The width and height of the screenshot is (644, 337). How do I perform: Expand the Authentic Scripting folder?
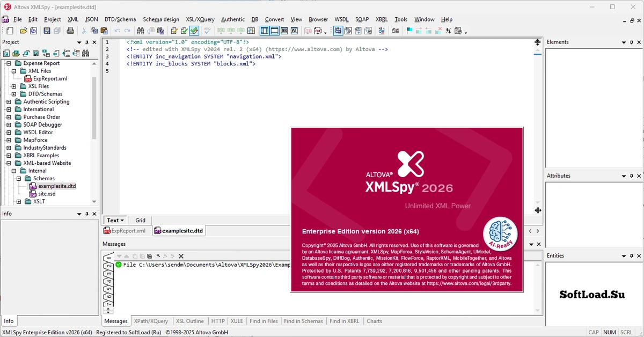[x=9, y=102]
